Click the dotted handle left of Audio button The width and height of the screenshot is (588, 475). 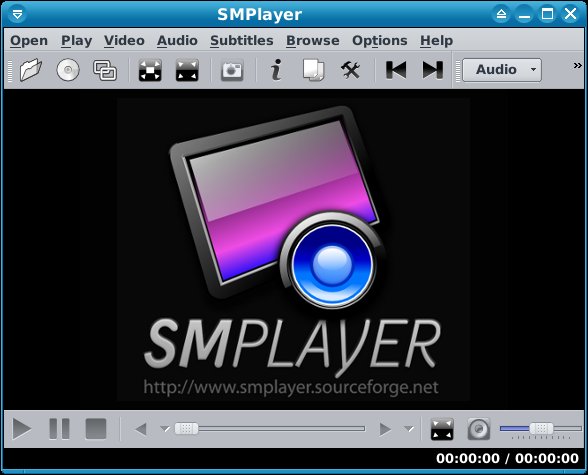point(458,70)
